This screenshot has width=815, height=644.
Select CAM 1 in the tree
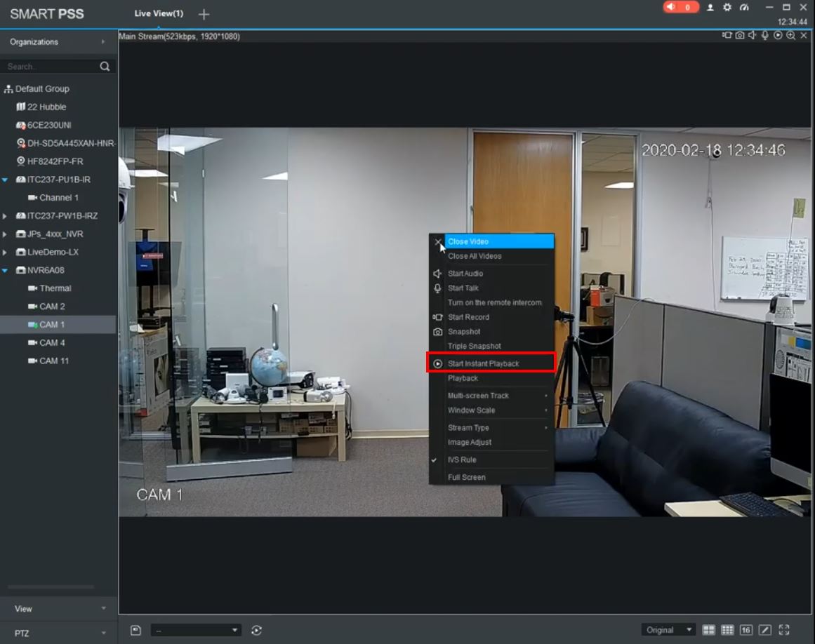52,325
